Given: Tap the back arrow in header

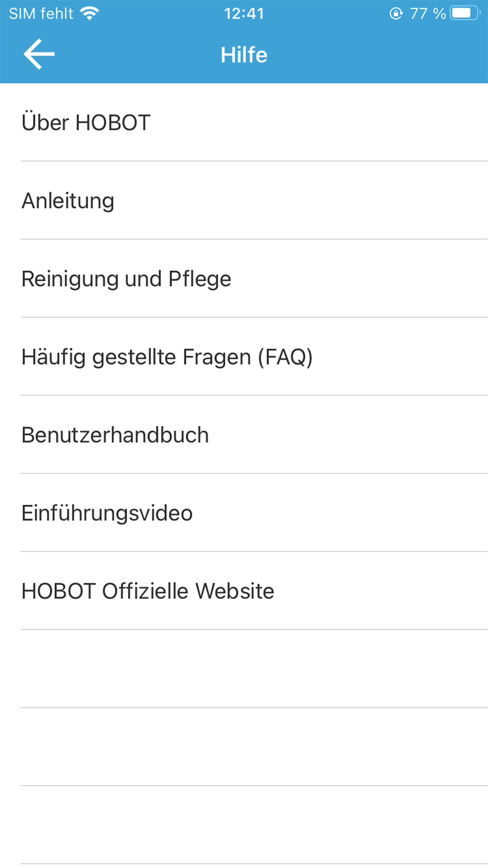Looking at the screenshot, I should (39, 54).
